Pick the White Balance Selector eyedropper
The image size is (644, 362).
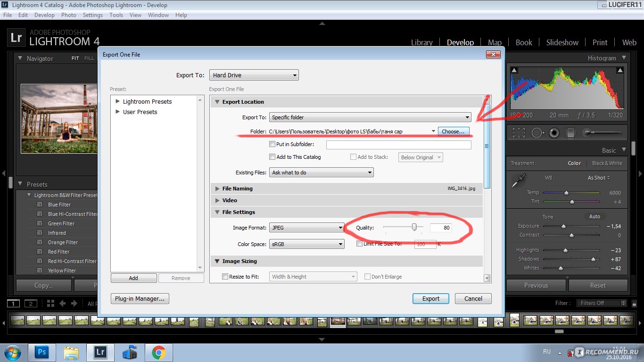pos(519,180)
